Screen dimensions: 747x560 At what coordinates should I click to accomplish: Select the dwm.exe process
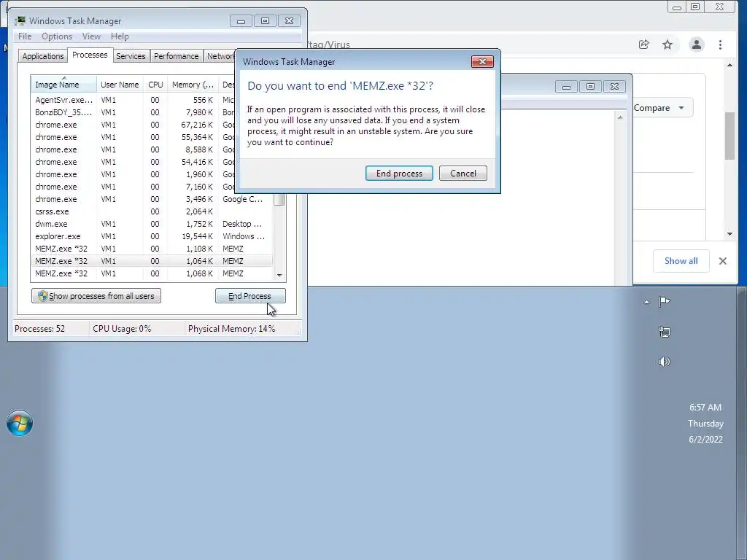(152, 224)
